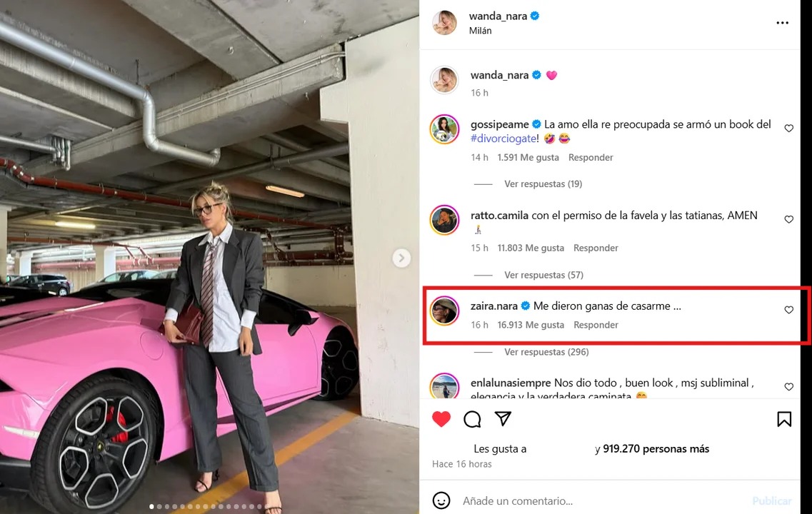Reply to the zaira.nara comment

click(596, 325)
